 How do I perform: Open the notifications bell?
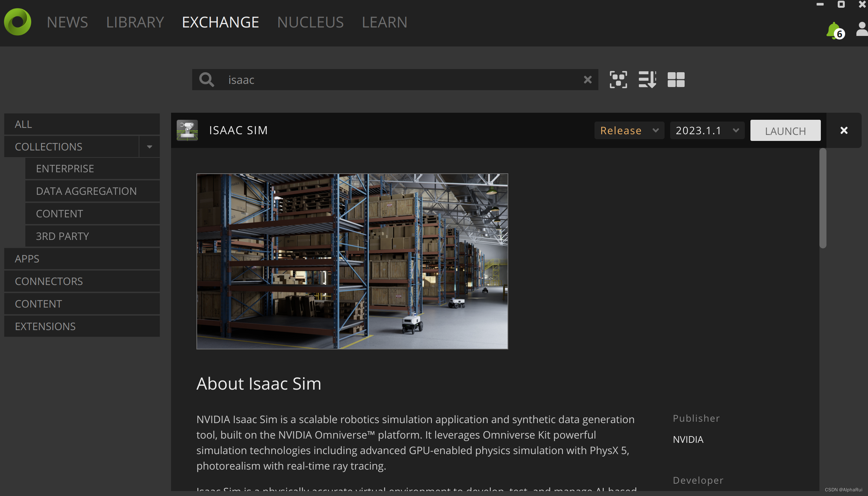(x=834, y=30)
